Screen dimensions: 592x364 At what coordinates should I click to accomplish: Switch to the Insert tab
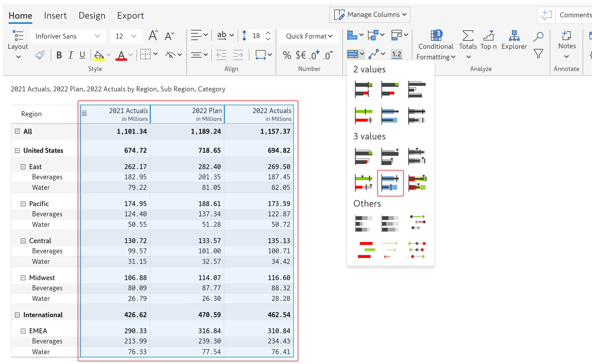(x=55, y=15)
